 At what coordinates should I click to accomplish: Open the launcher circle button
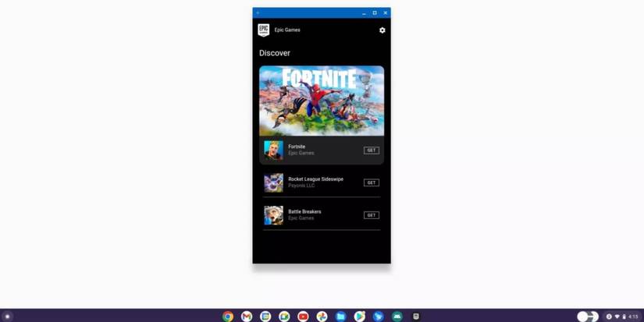(7, 317)
